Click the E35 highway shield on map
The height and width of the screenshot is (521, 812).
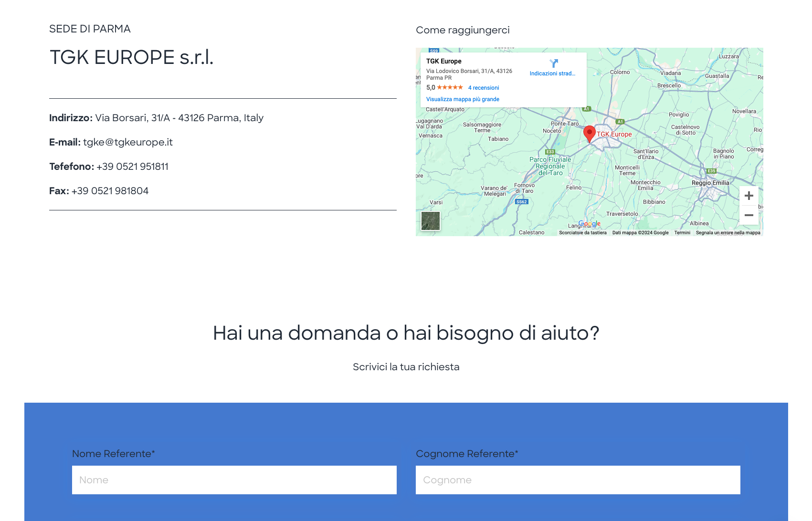pos(711,171)
